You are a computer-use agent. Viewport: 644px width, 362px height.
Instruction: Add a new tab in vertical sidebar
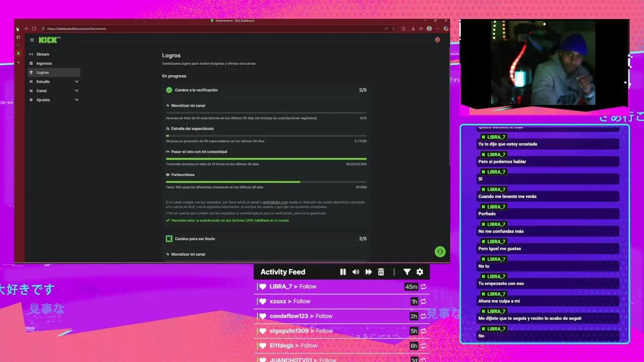19,63
